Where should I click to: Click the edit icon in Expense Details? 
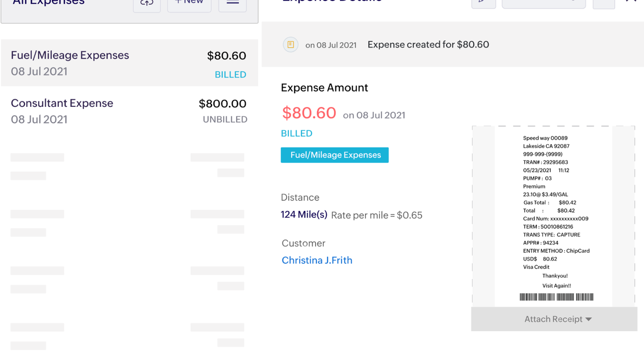click(483, 3)
